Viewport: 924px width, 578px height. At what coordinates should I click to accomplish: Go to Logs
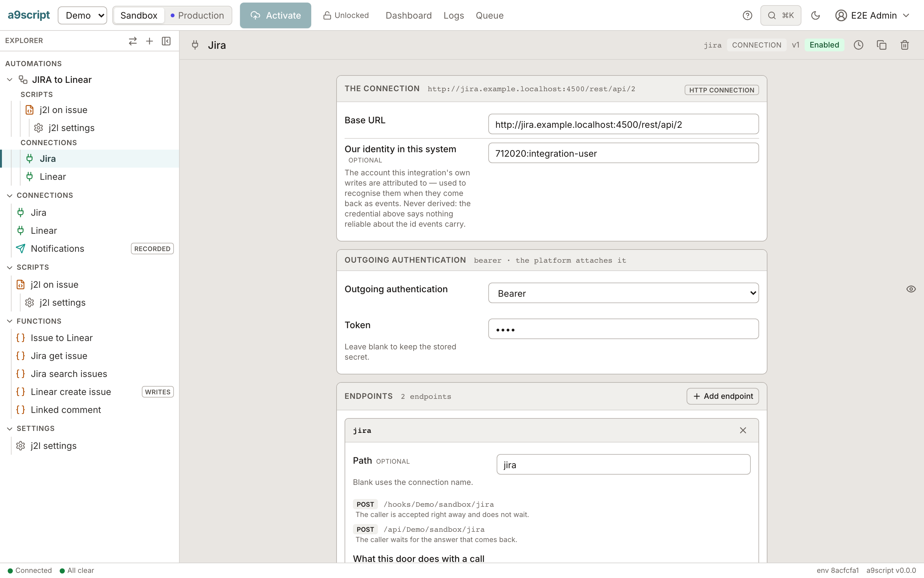pyautogui.click(x=454, y=15)
